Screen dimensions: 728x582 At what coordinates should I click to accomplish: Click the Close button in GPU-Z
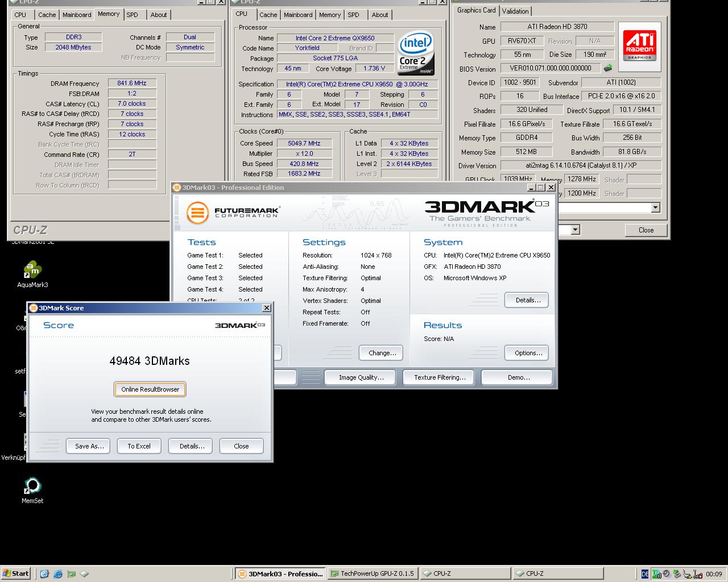point(646,230)
